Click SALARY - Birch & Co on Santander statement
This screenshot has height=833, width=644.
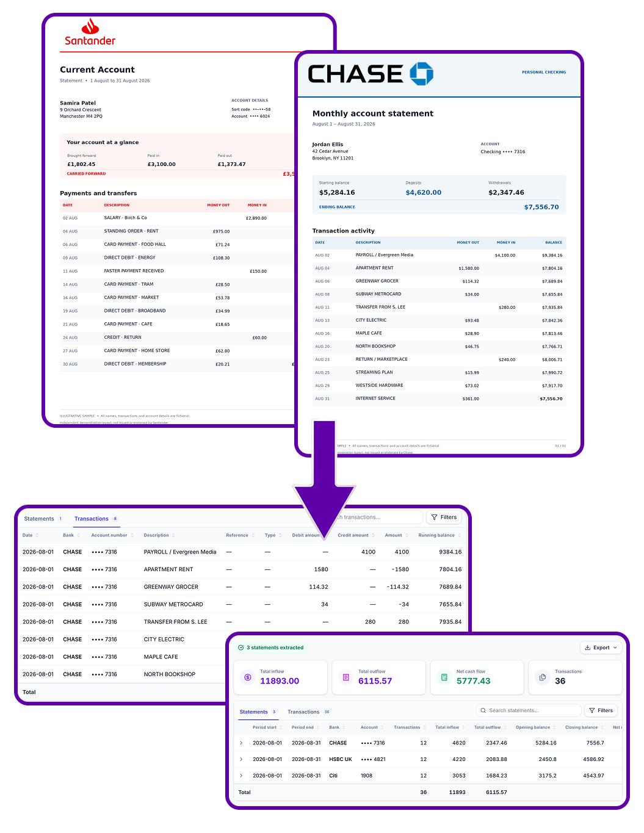tap(125, 218)
